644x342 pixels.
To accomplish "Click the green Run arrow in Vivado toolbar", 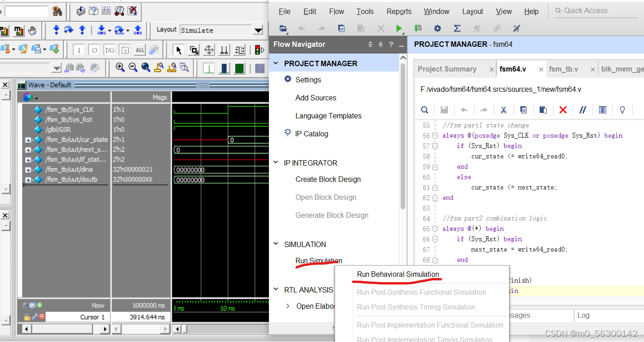I will pos(399,28).
